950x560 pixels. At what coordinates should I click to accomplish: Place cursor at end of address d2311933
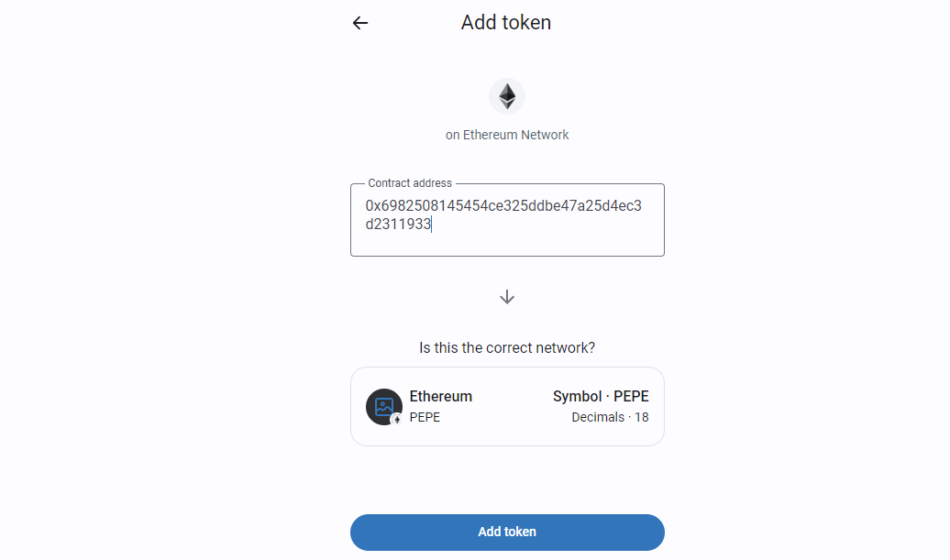coord(431,224)
